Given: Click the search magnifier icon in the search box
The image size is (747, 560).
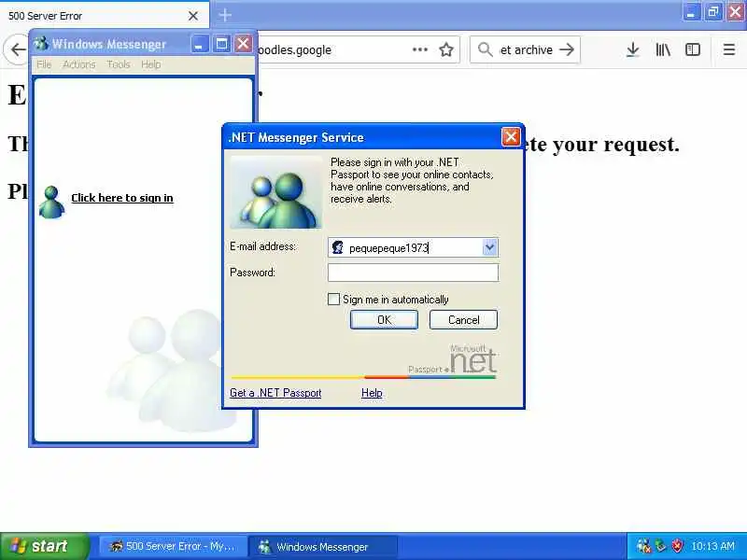Looking at the screenshot, I should (485, 49).
